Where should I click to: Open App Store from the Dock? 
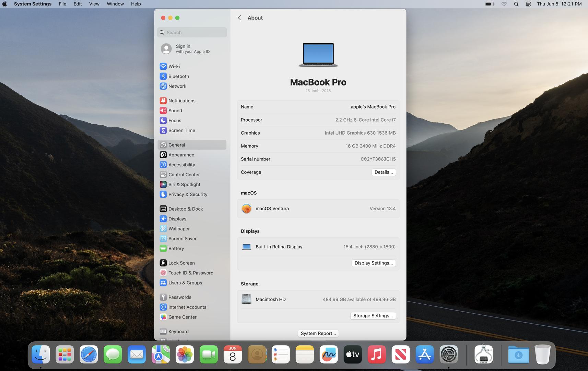pos(425,355)
